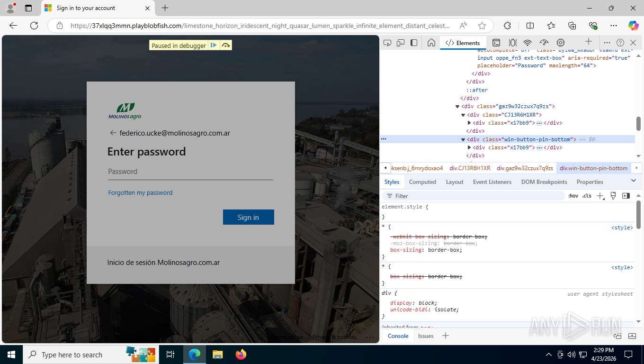The image size is (644, 364).
Task: Go back from the password screen arrow
Action: point(113,133)
